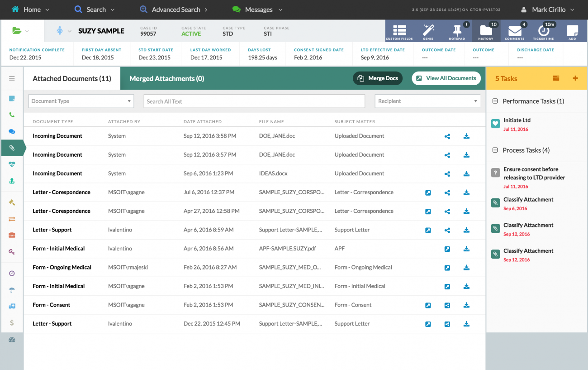Click the APF subject matter cell
588x370 pixels.
pyautogui.click(x=340, y=249)
